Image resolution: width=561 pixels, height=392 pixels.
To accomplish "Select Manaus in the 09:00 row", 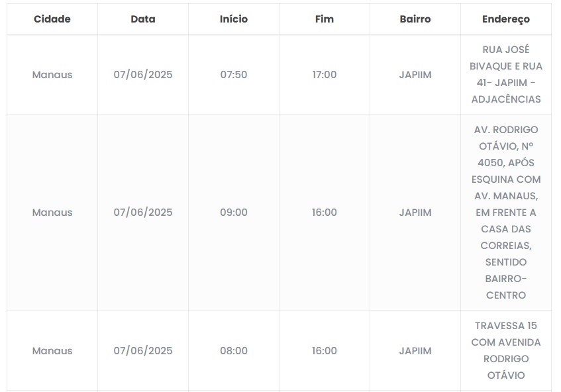I will tap(52, 213).
